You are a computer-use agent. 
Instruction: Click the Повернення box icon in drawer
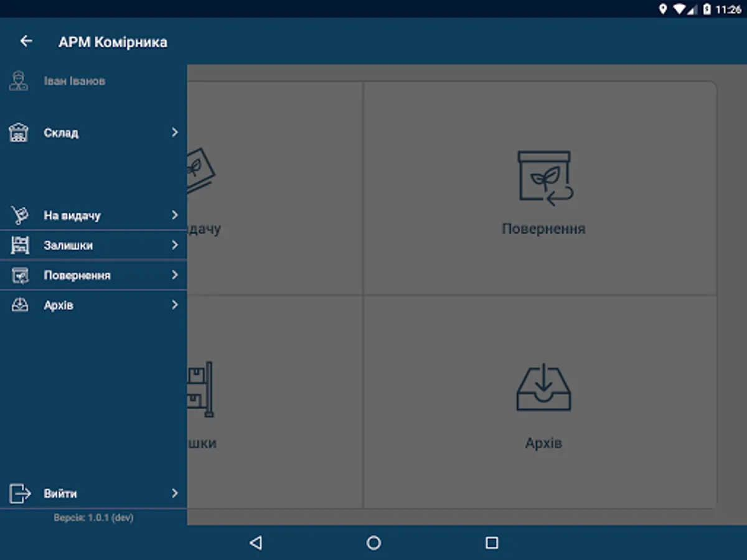pyautogui.click(x=20, y=275)
